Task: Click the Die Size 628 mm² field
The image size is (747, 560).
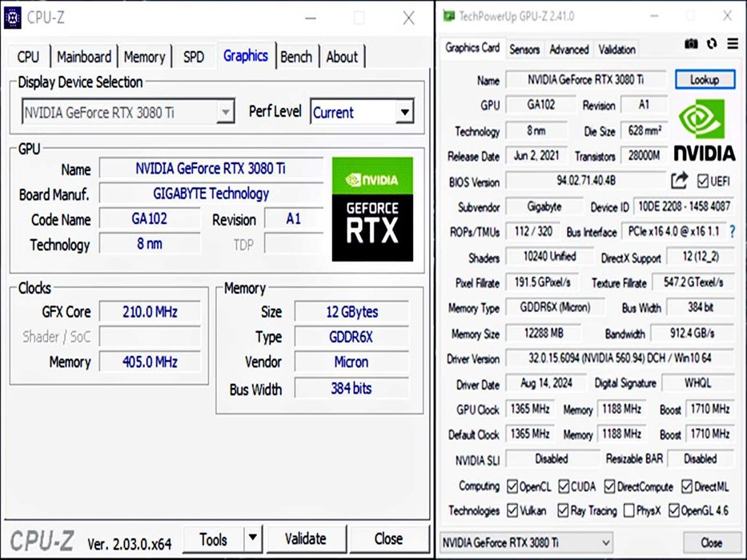Action: (x=644, y=130)
